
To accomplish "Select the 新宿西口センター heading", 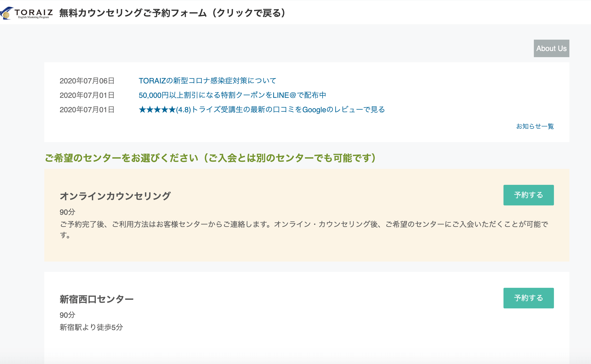I will [x=97, y=299].
